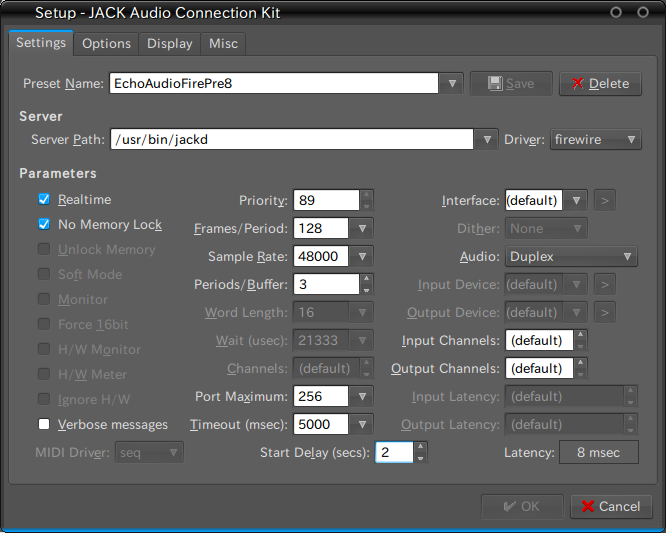Viewport: 666px width, 533px height.
Task: Expand the Preset Name dropdown arrow
Action: (452, 83)
